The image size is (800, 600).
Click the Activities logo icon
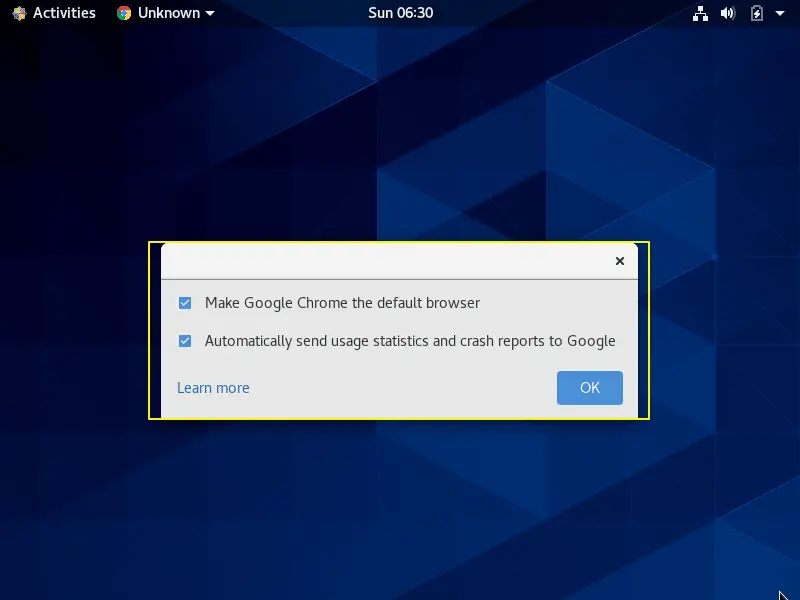[19, 13]
